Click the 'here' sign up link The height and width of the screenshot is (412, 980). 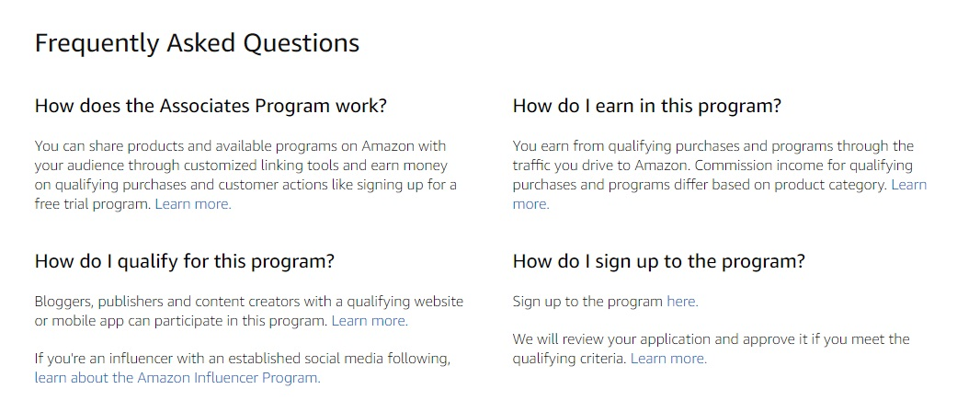tap(682, 302)
